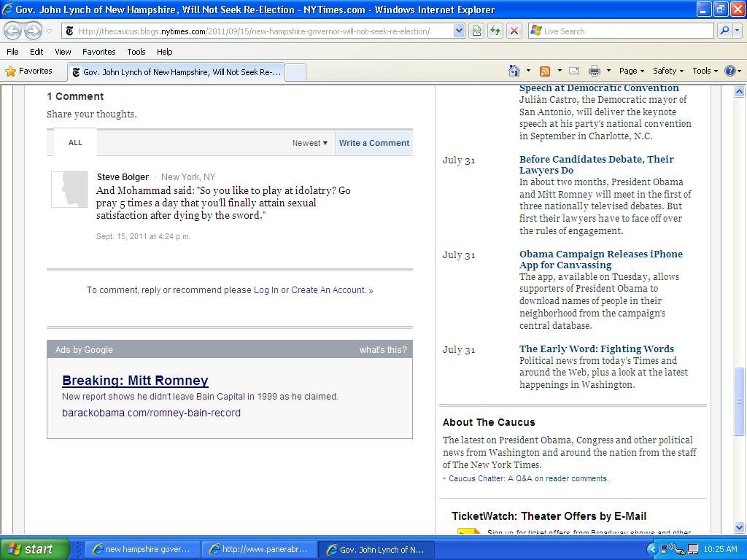
Task: Click the Print icon
Action: (595, 71)
